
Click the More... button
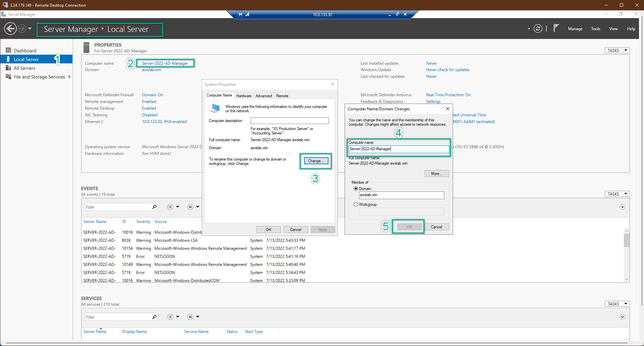(x=437, y=174)
